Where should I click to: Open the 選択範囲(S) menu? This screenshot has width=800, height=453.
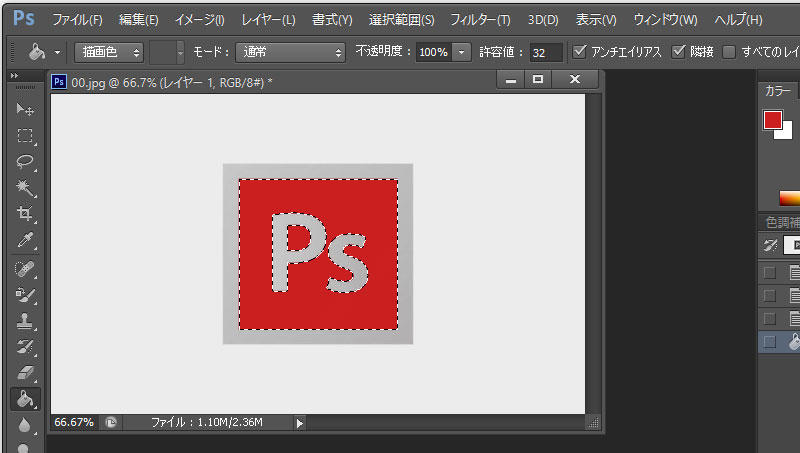402,20
